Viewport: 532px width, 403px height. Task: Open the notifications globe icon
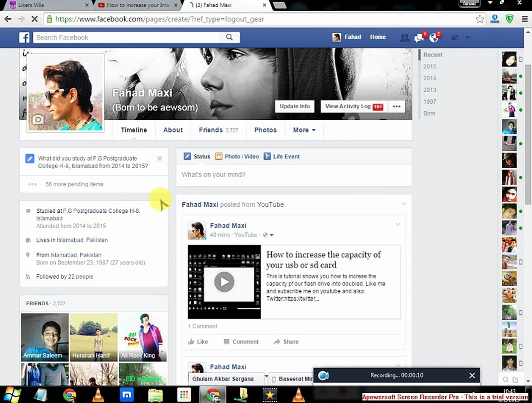point(434,37)
